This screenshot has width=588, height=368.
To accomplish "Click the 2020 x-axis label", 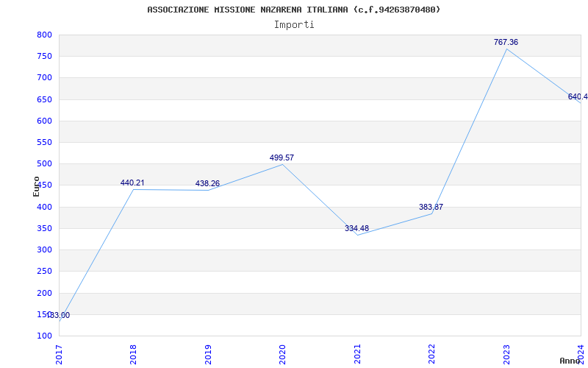I will [x=283, y=354].
